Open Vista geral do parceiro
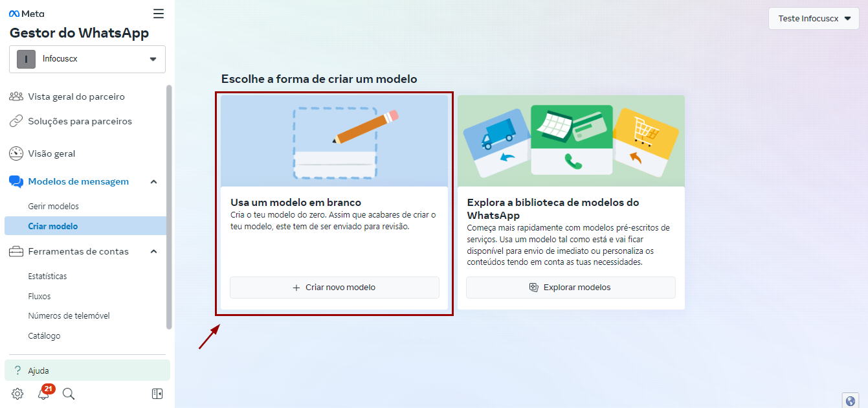 click(x=76, y=97)
